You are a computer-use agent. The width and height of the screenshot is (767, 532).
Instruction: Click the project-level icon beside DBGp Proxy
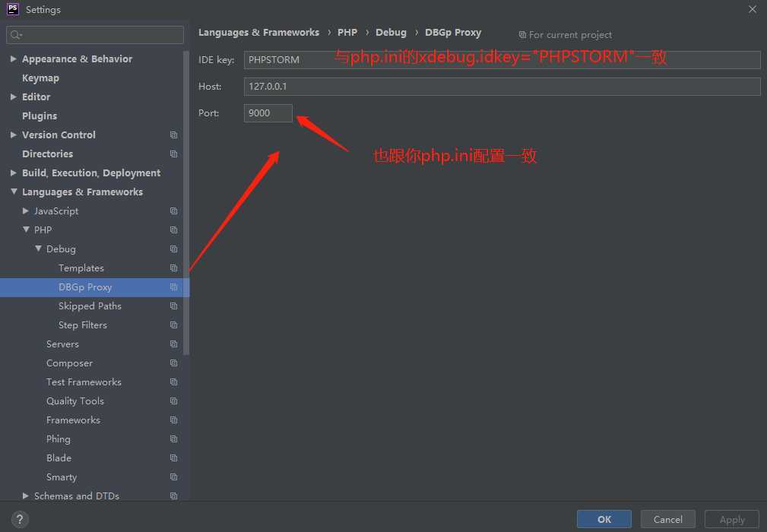173,287
